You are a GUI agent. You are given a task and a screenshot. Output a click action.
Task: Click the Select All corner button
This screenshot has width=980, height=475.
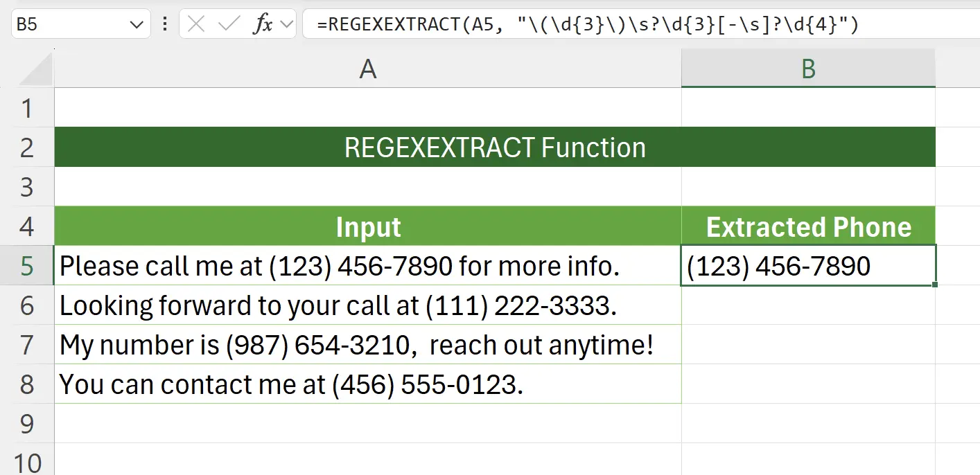[28, 69]
